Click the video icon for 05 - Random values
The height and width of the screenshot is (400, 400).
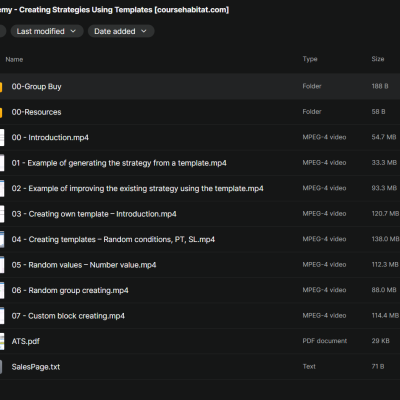pos(2,265)
